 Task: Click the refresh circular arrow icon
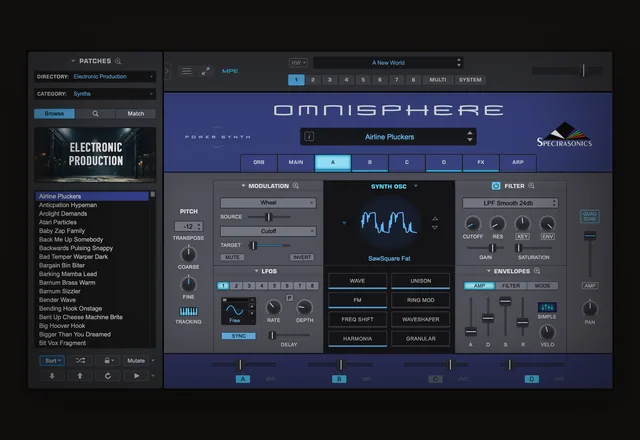108,376
